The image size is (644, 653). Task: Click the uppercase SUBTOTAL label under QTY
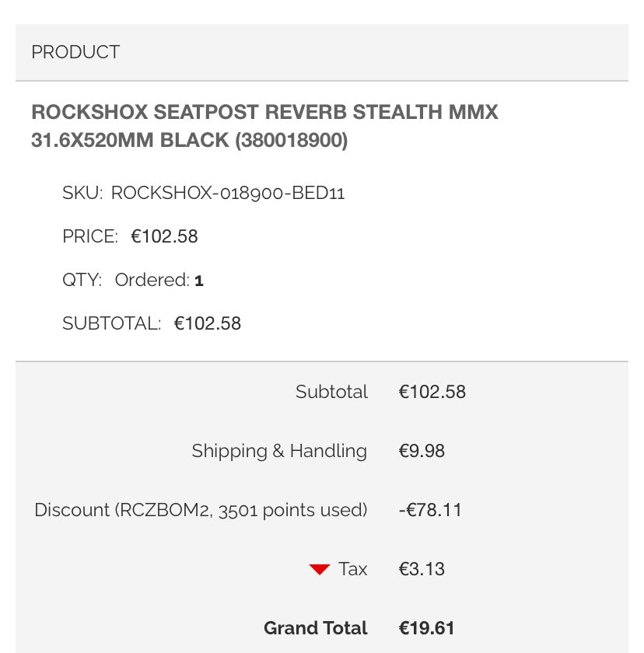(111, 323)
